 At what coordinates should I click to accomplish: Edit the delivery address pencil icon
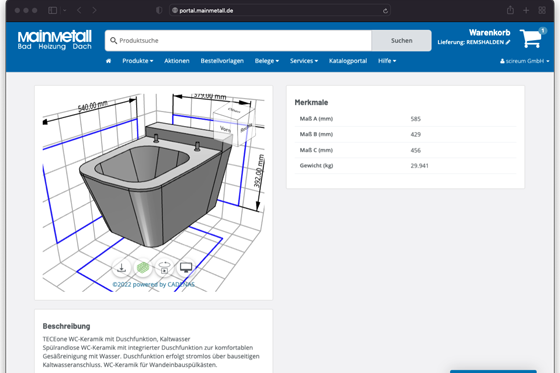click(508, 42)
